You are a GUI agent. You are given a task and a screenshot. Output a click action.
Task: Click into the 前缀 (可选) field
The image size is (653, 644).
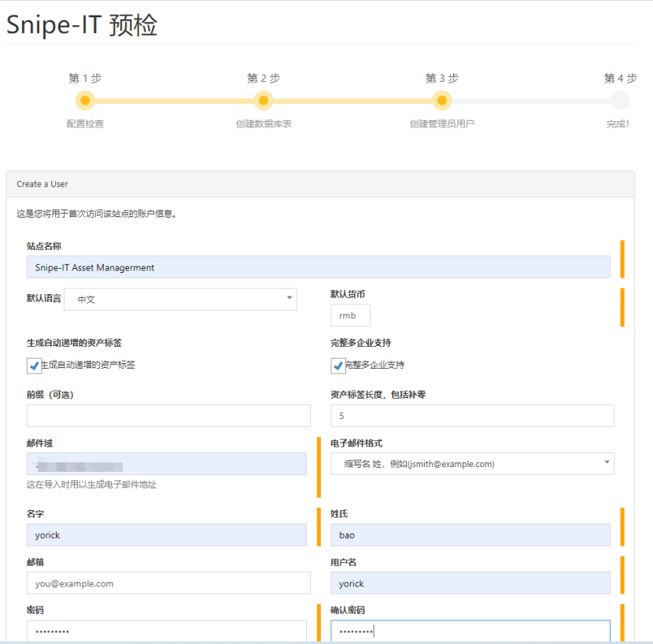tap(168, 415)
